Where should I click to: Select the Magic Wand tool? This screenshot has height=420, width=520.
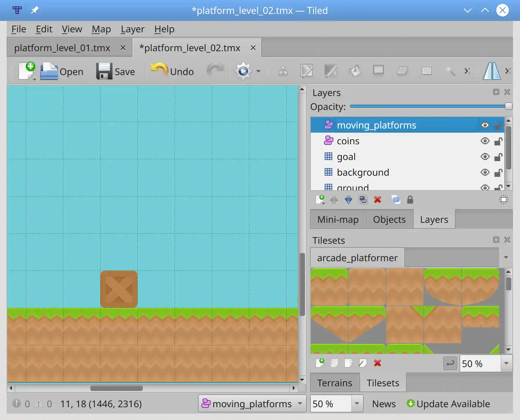(x=451, y=71)
